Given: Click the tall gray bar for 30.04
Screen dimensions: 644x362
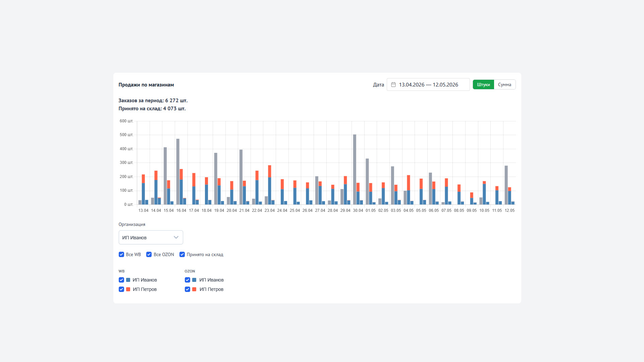Looking at the screenshot, I should tap(355, 169).
